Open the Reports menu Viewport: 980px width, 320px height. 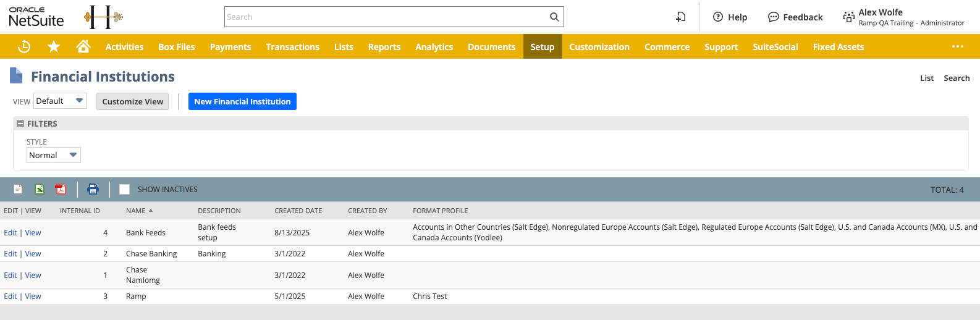point(384,46)
